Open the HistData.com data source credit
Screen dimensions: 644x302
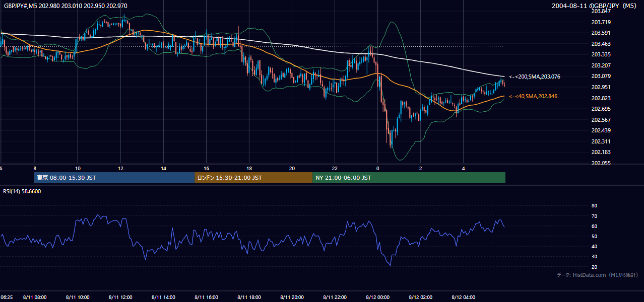click(x=597, y=275)
